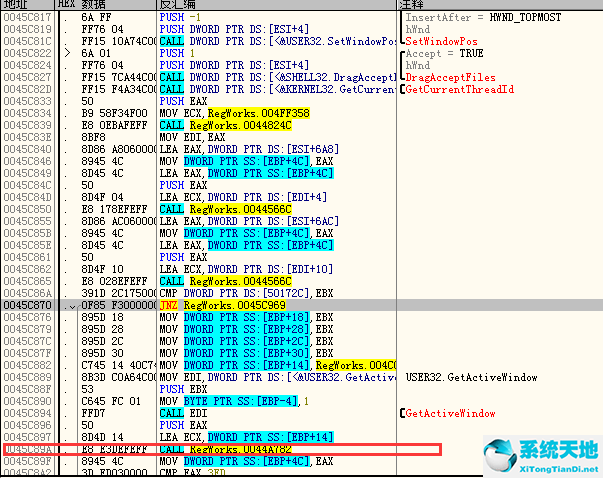Click the '>' marker at address 0045C822
This screenshot has width=603, height=478.
[68, 54]
